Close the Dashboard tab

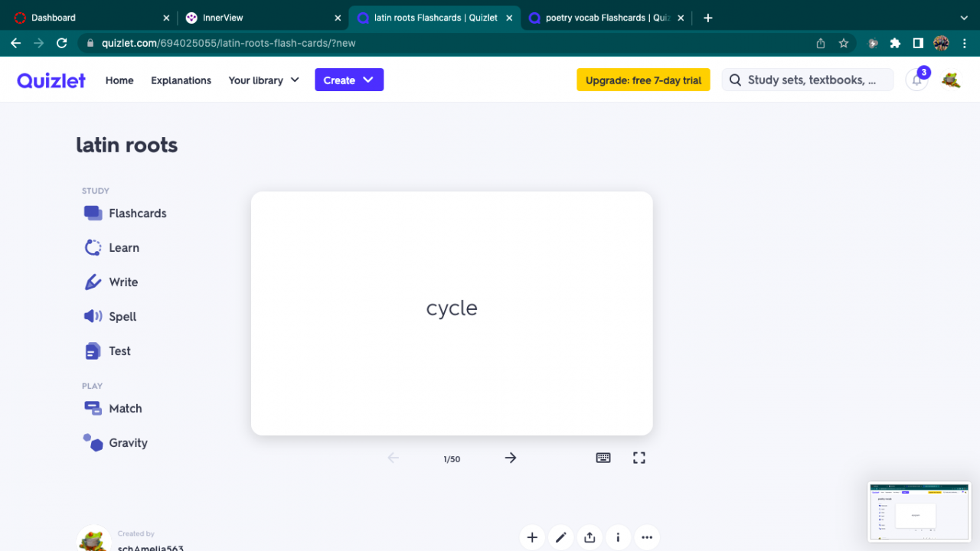pyautogui.click(x=167, y=18)
